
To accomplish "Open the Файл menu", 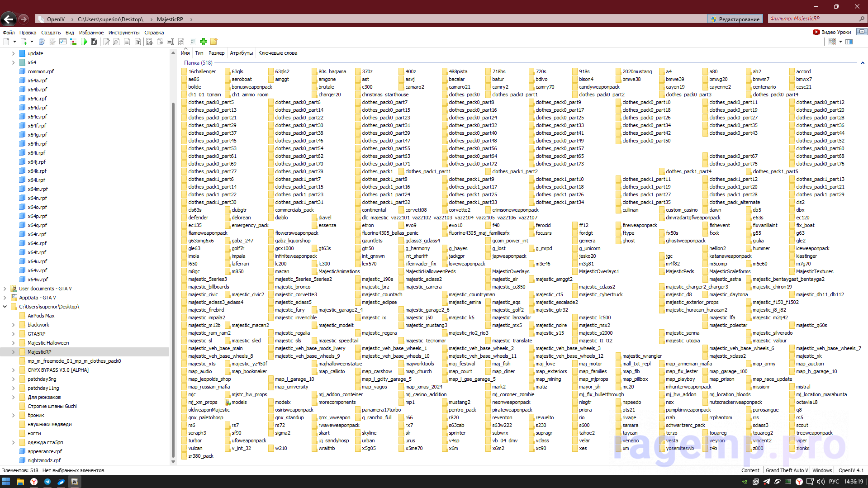I will tap(9, 33).
